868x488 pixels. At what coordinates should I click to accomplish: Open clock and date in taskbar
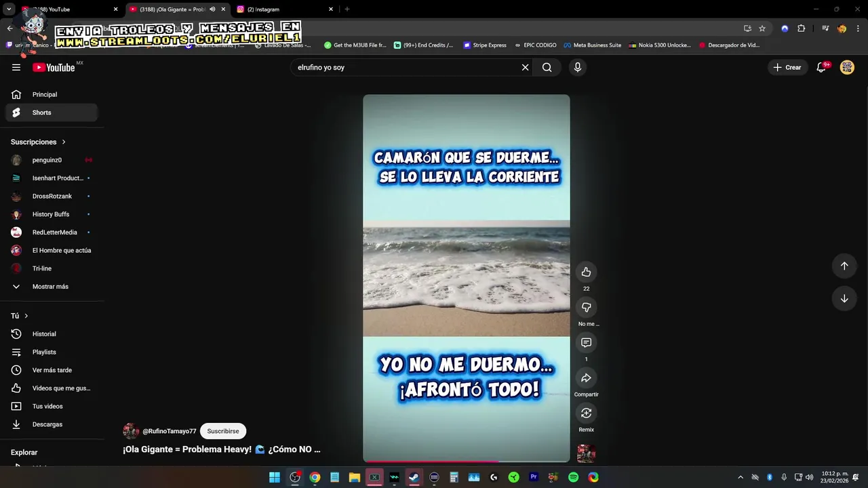[835, 477]
